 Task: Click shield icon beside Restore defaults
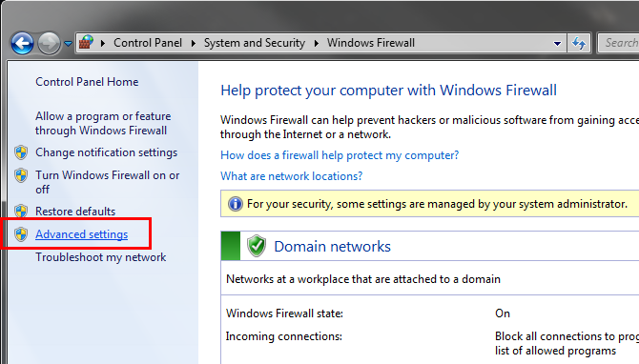[x=21, y=212]
